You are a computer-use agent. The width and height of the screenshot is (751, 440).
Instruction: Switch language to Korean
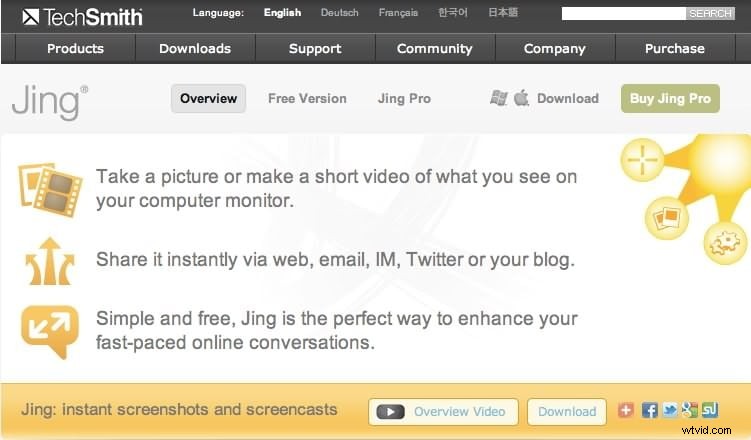point(453,12)
